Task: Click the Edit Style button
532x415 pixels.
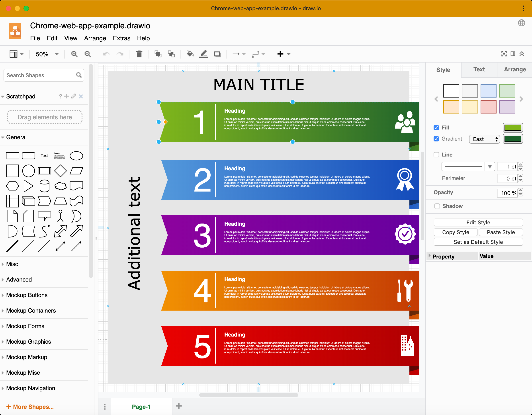Action: 478,222
